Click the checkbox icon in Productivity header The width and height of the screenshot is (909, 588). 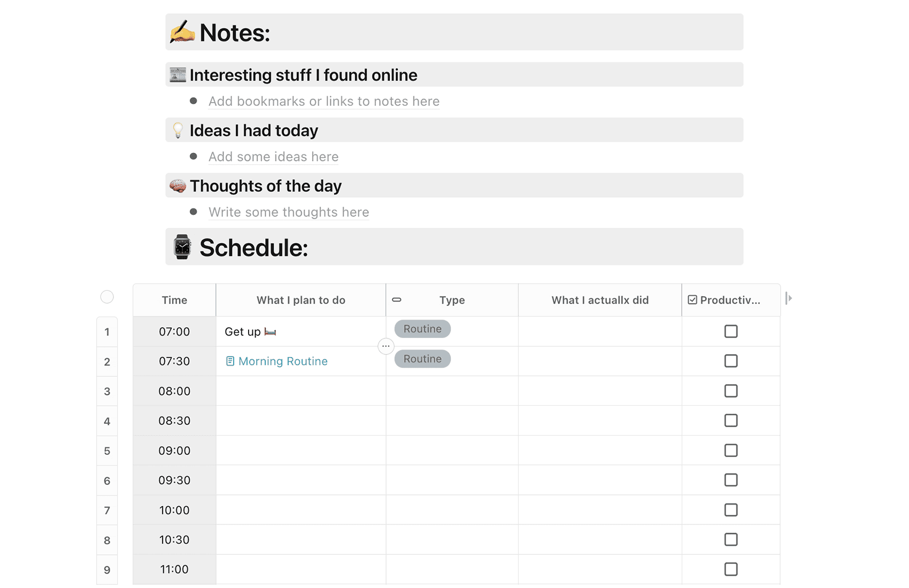pos(692,300)
